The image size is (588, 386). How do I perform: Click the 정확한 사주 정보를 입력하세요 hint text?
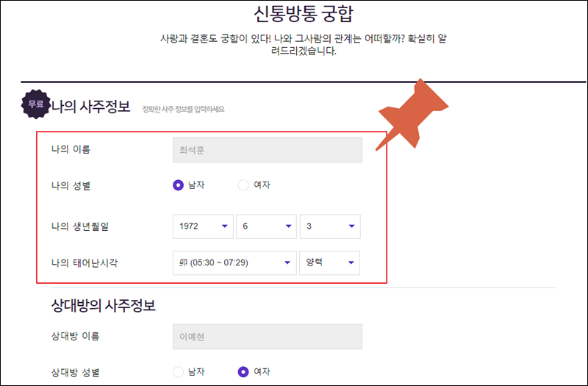point(183,109)
